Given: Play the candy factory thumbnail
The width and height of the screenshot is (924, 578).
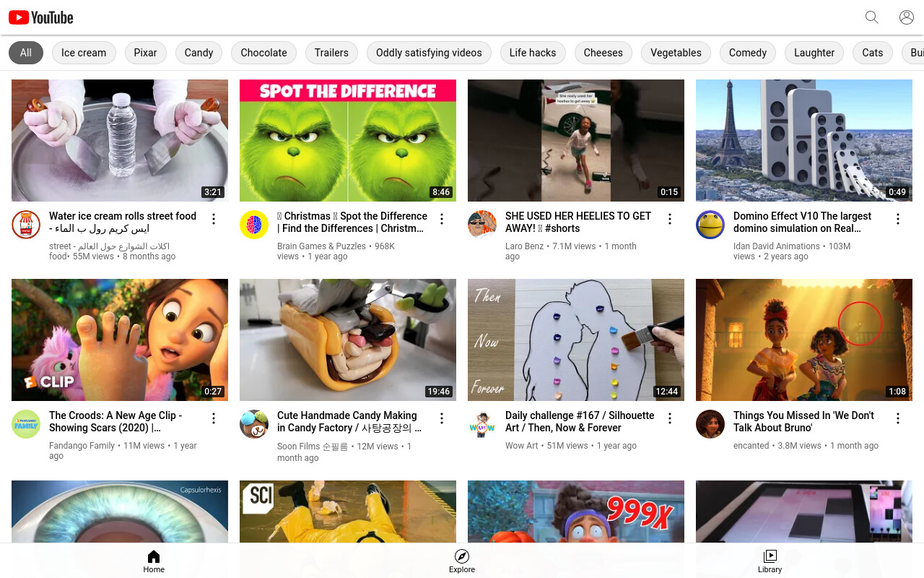Looking at the screenshot, I should (348, 340).
